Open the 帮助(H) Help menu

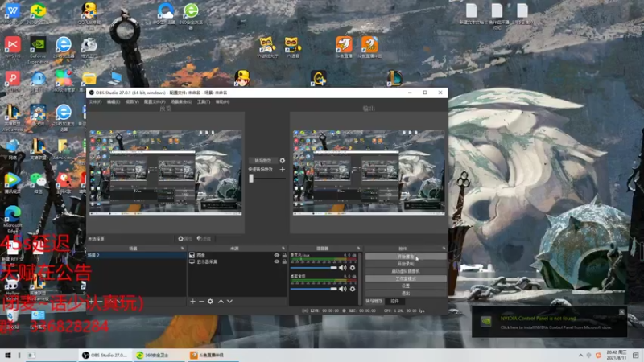tap(222, 102)
